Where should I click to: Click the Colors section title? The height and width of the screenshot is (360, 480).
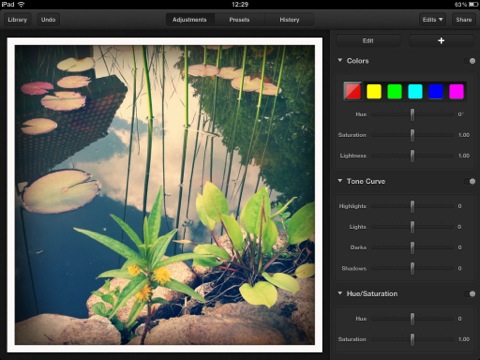(358, 61)
